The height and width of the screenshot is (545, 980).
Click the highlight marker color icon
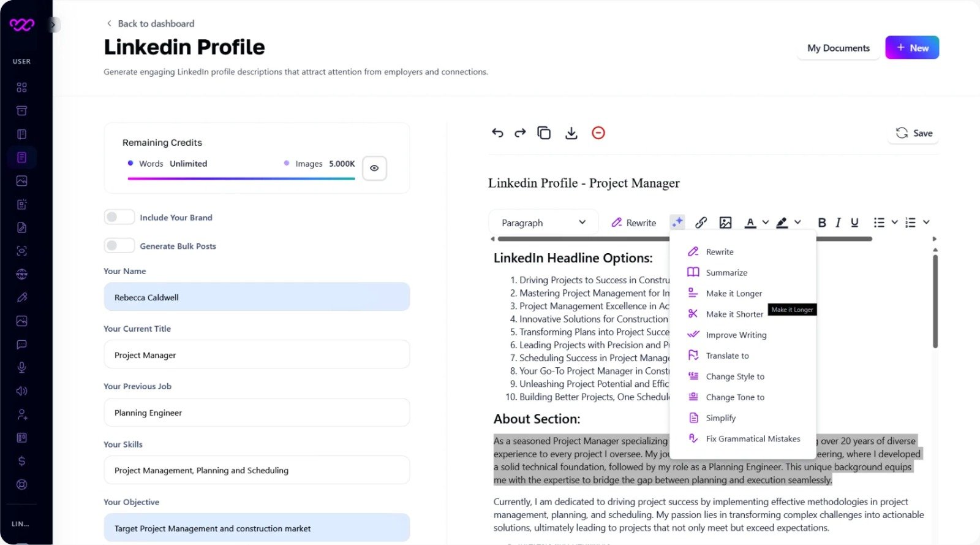click(782, 222)
